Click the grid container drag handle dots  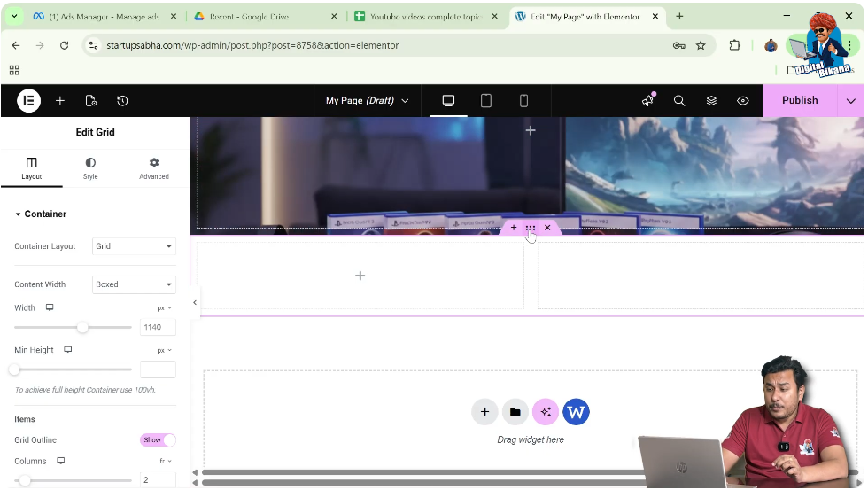pos(531,228)
